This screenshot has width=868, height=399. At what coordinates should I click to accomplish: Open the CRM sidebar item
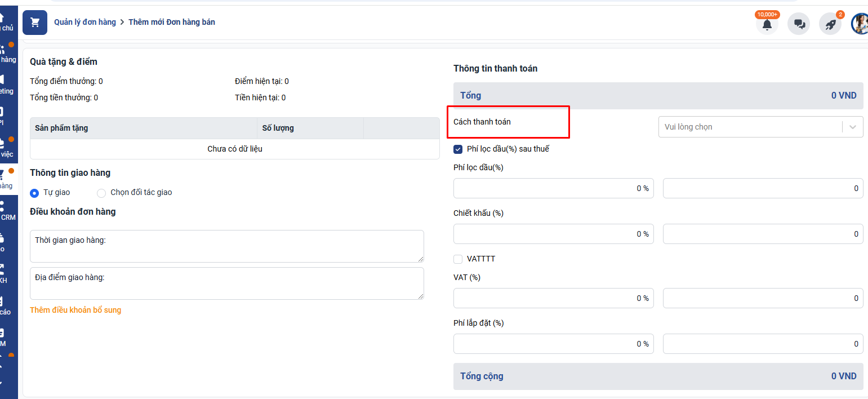[7, 211]
